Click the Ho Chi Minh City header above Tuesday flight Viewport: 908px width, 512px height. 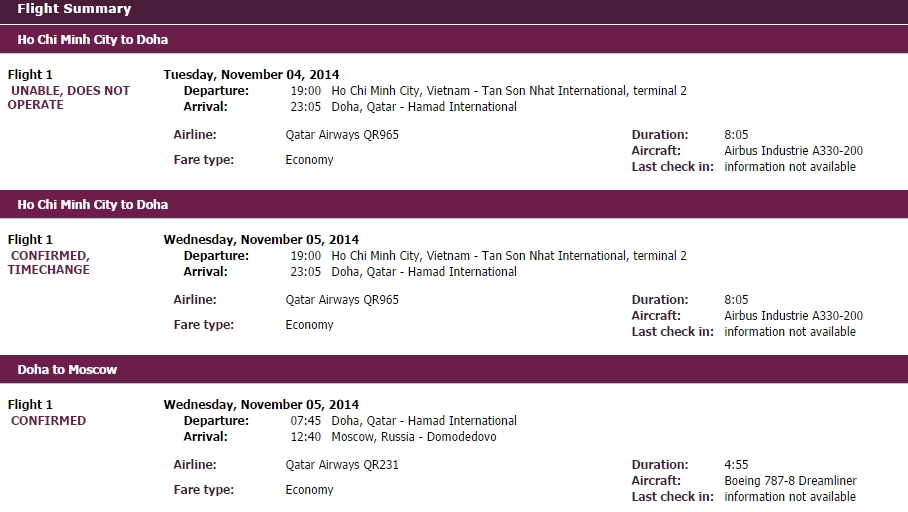click(93, 40)
